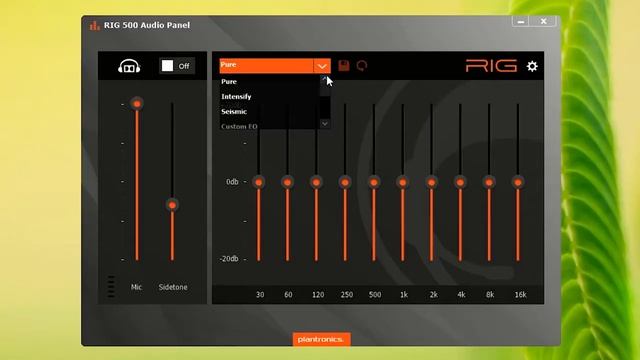Viewport: 640px width, 360px height.
Task: Click the headset surround icon
Action: point(129,66)
